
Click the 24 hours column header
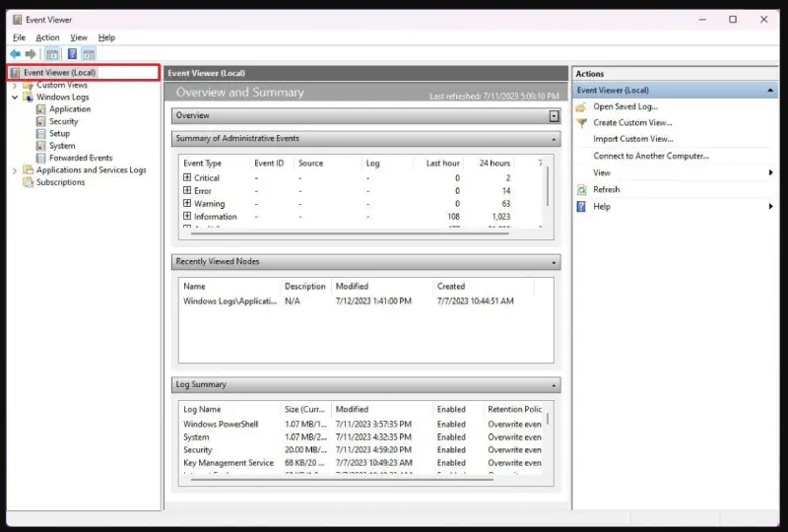click(494, 163)
